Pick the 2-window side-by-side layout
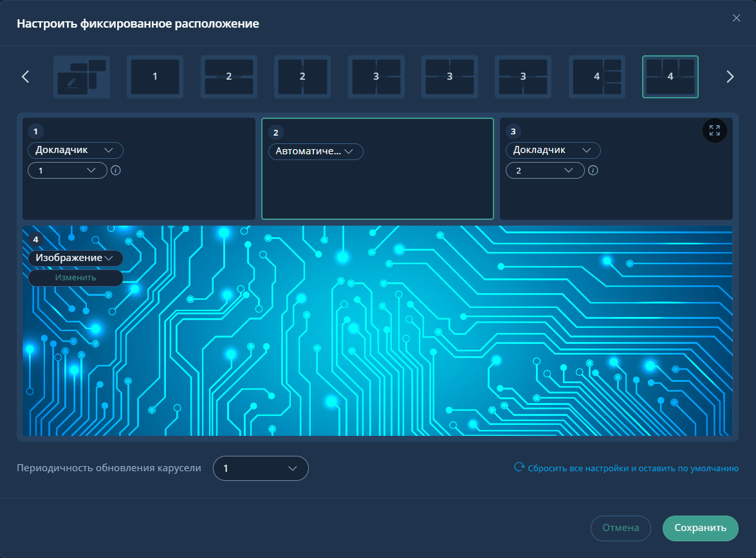This screenshot has width=756, height=558. pos(302,76)
